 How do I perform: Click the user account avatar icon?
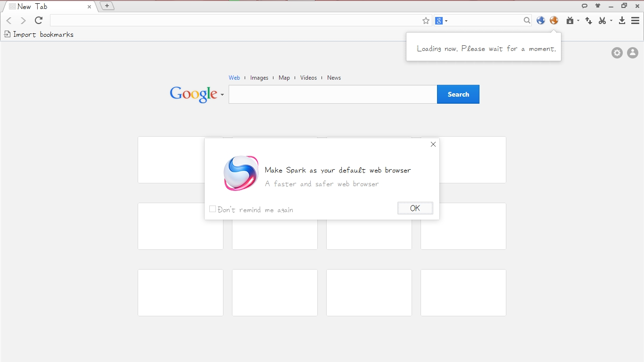633,53
